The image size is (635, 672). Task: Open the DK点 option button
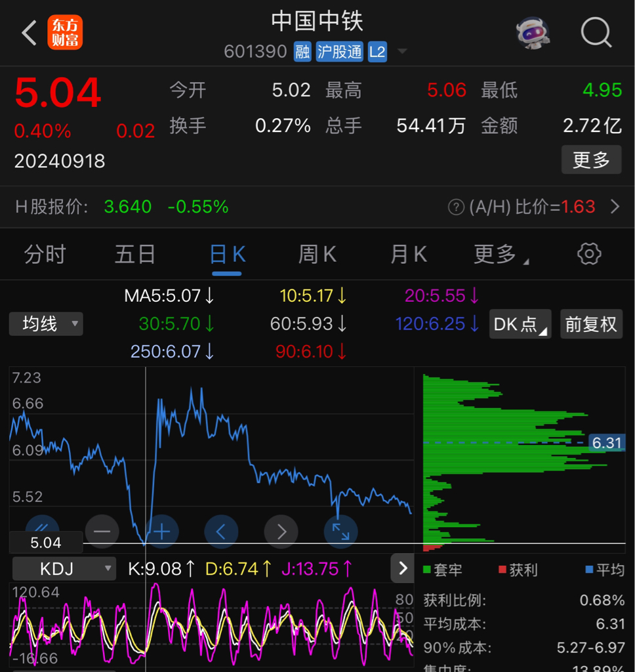point(520,324)
